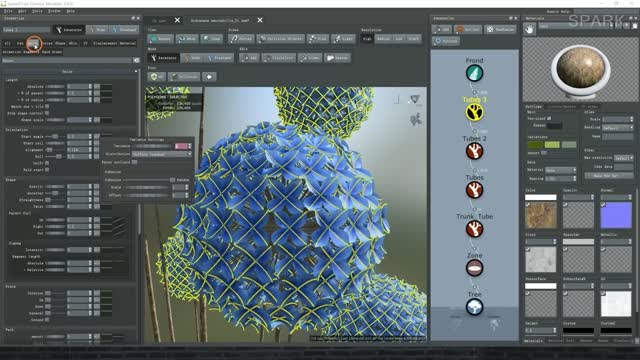Click the Collision Objects scene button
Image resolution: width=640 pixels, height=360 pixels.
pos(280,39)
